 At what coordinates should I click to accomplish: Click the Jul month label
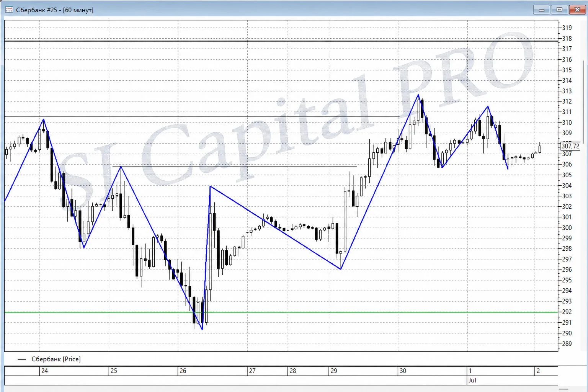[x=472, y=381]
